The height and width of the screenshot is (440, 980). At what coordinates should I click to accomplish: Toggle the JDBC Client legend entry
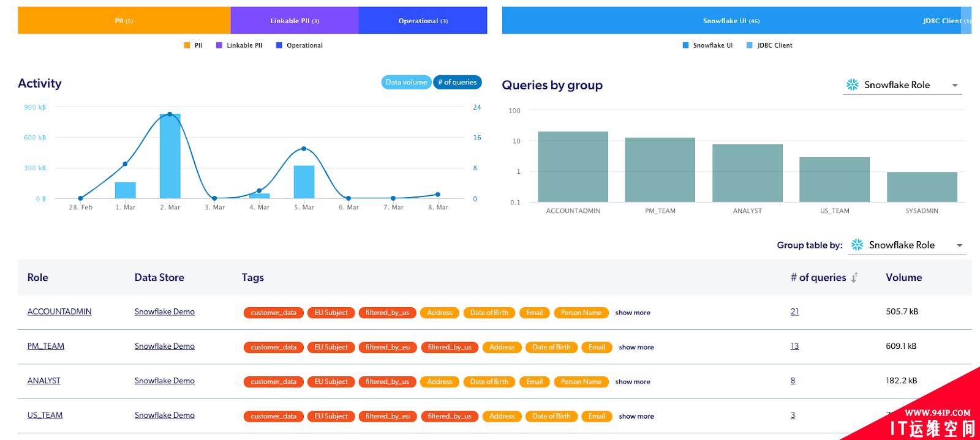[x=769, y=45]
